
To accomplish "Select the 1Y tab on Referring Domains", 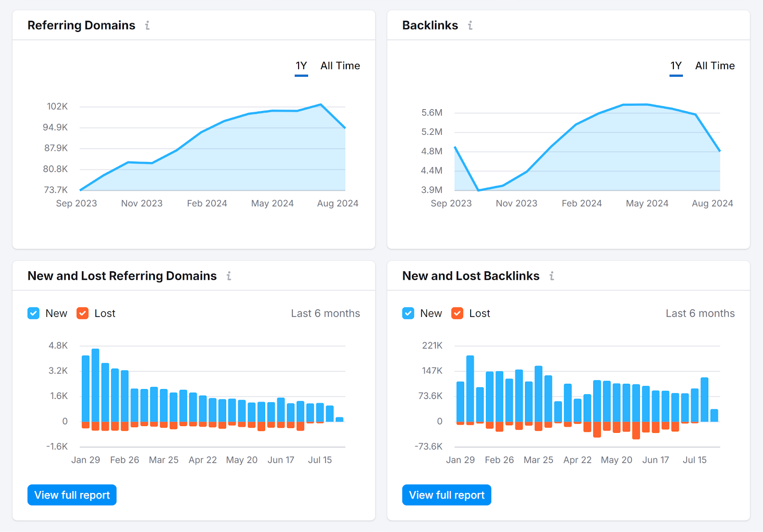I will [301, 66].
